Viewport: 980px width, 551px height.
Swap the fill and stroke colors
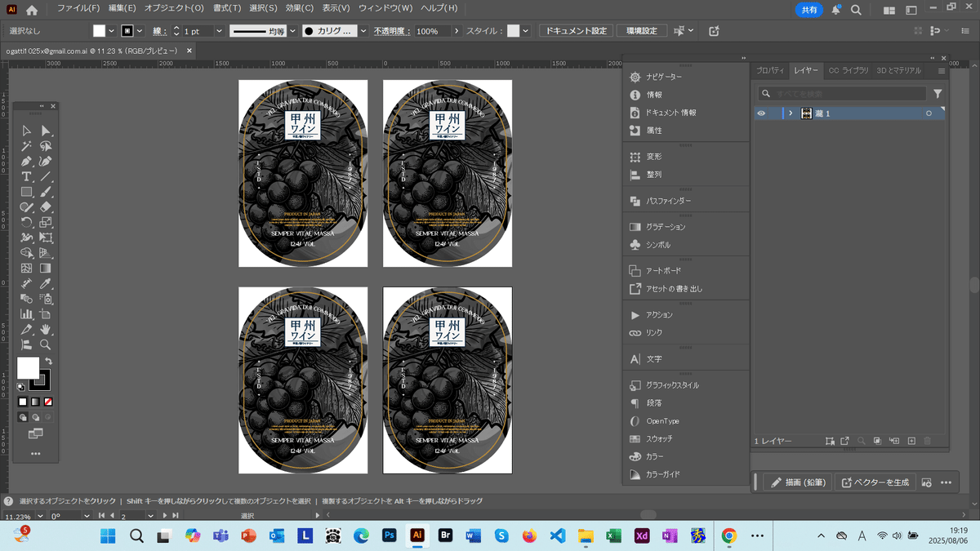(49, 361)
